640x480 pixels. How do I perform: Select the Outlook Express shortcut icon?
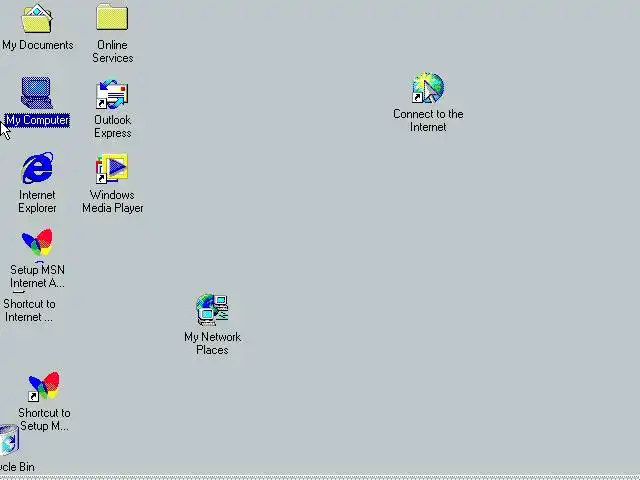[112, 94]
